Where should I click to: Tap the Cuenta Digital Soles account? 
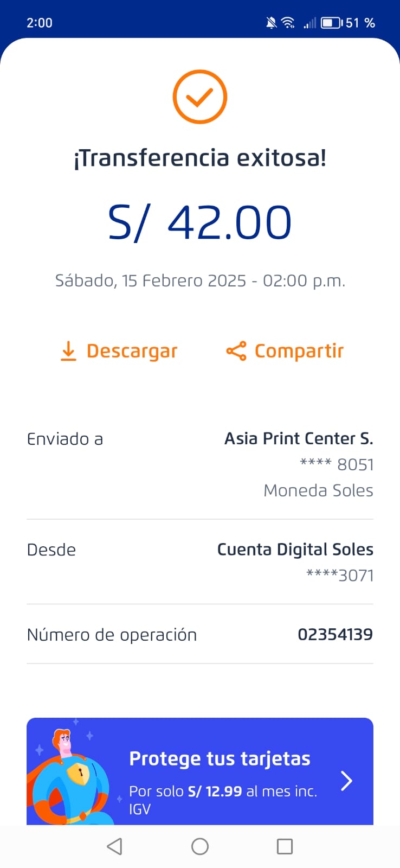295,550
